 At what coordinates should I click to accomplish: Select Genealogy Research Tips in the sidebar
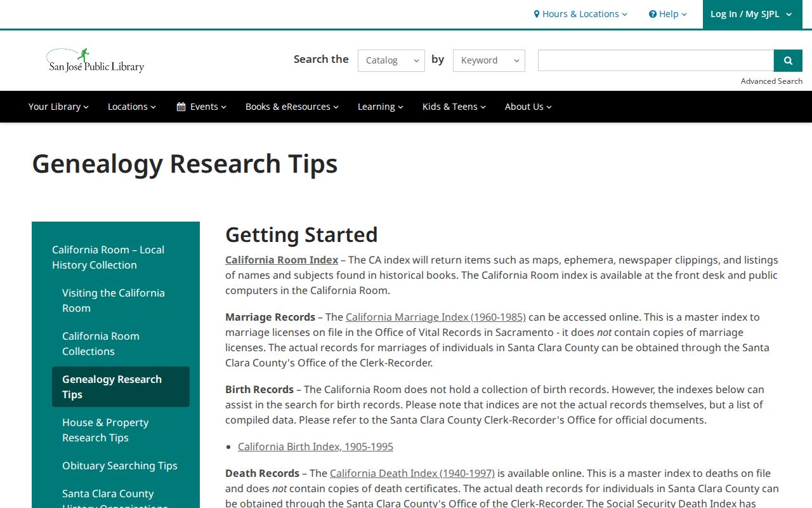tap(121, 387)
